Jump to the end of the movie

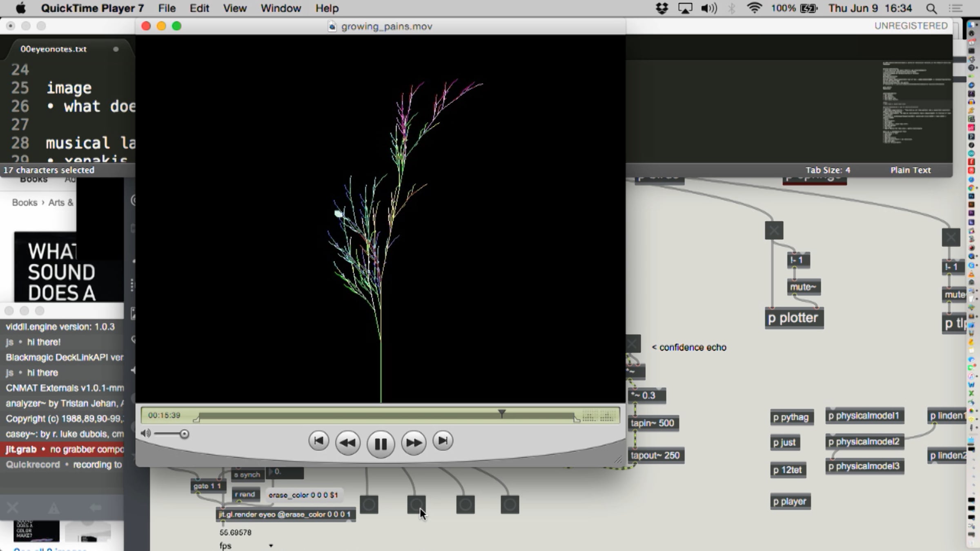[x=443, y=441]
